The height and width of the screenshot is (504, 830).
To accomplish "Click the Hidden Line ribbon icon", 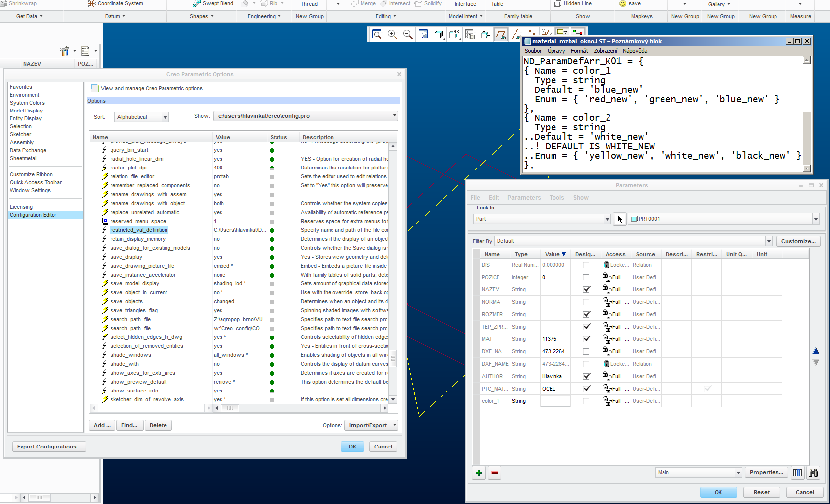I will pos(558,4).
